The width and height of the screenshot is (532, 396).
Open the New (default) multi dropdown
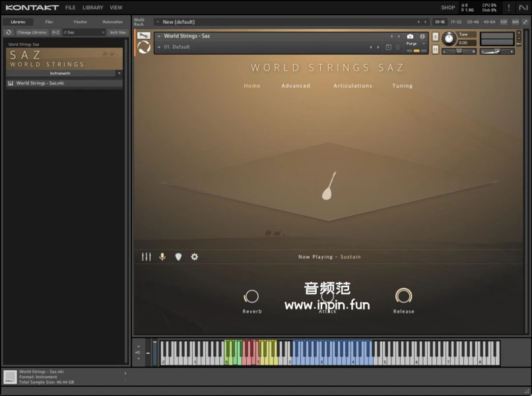click(x=158, y=22)
